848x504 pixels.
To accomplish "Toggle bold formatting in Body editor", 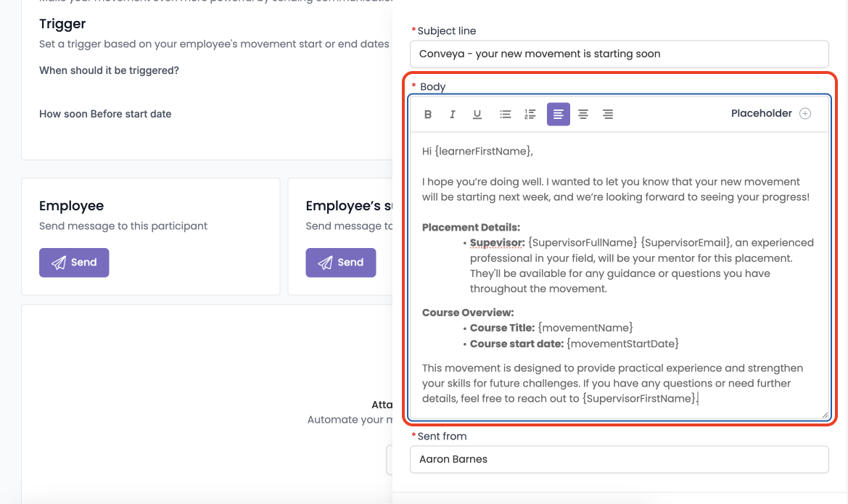I will point(428,114).
